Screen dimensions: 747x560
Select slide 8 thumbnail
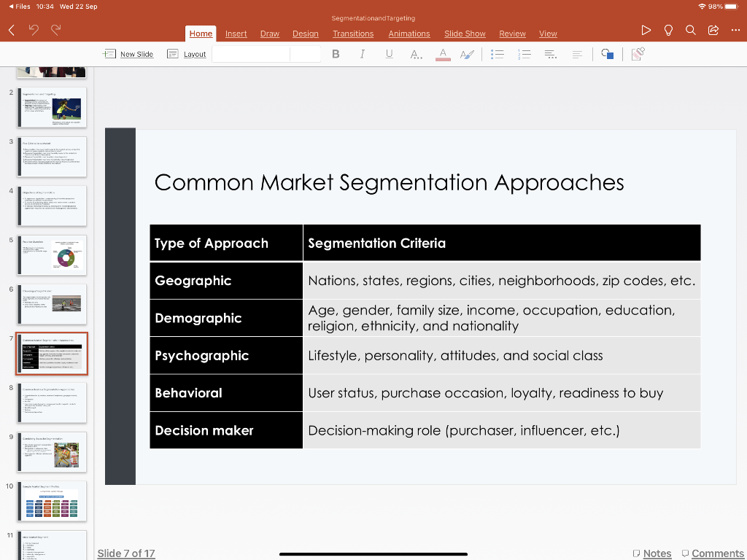pos(52,402)
